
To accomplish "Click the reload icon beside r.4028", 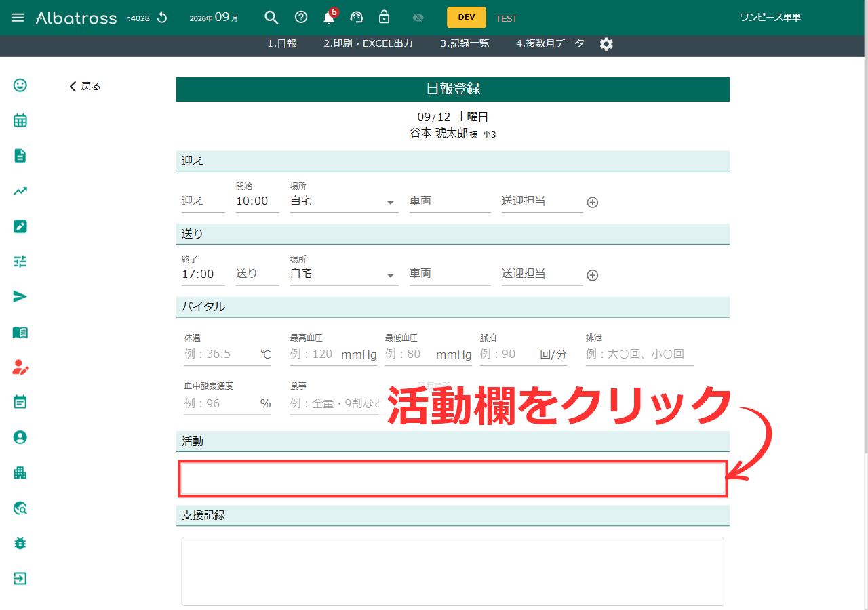I will (162, 18).
